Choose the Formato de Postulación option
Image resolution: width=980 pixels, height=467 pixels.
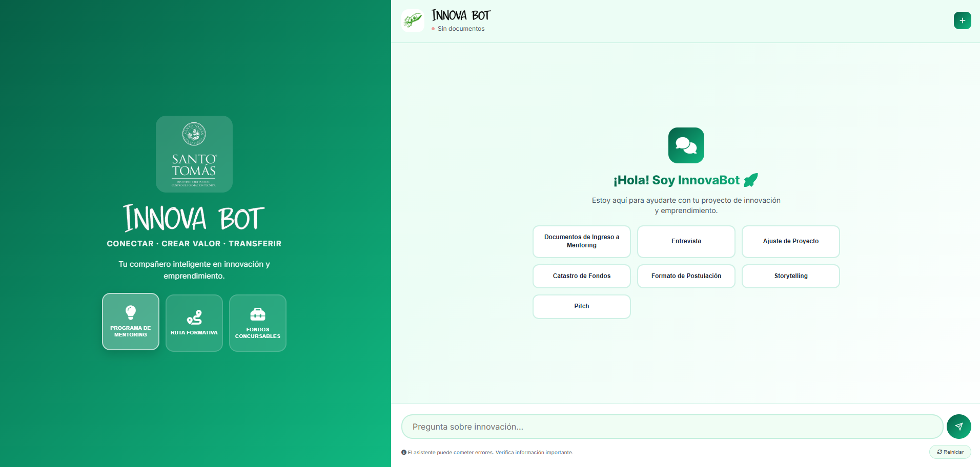[x=686, y=276]
